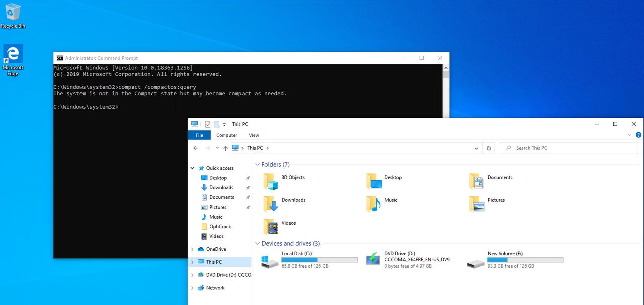Expand the Network tree item

coord(192,287)
